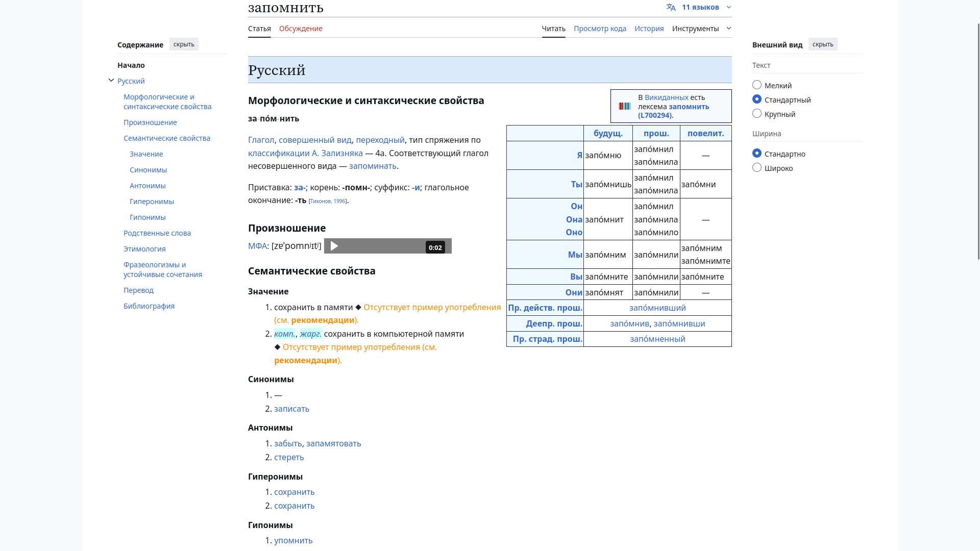The height and width of the screenshot is (551, 980).
Task: Choose the Широко width option
Action: (x=757, y=168)
